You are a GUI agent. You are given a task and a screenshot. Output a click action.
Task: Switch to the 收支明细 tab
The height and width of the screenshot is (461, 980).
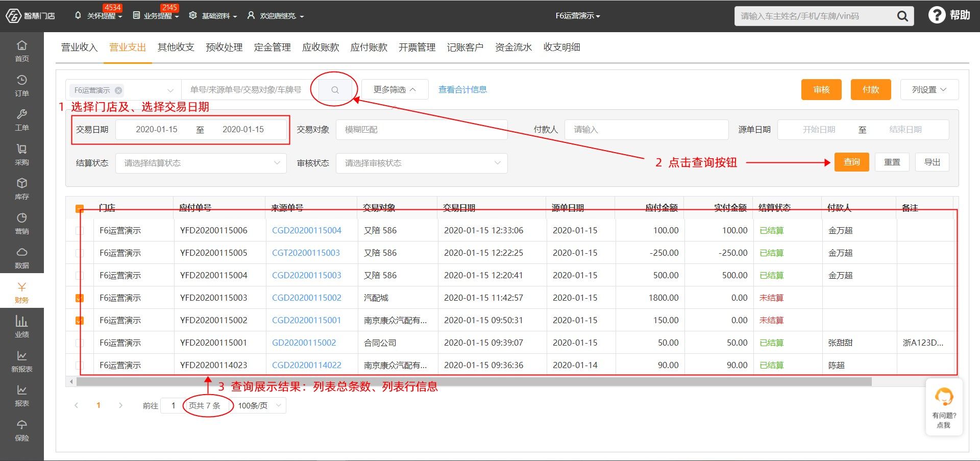click(x=561, y=47)
